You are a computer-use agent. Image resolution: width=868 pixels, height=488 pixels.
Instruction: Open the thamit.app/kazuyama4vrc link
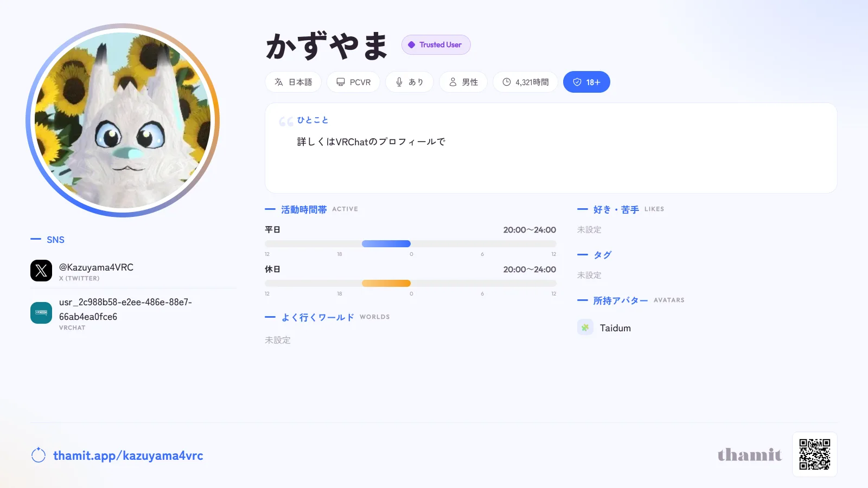(x=128, y=455)
